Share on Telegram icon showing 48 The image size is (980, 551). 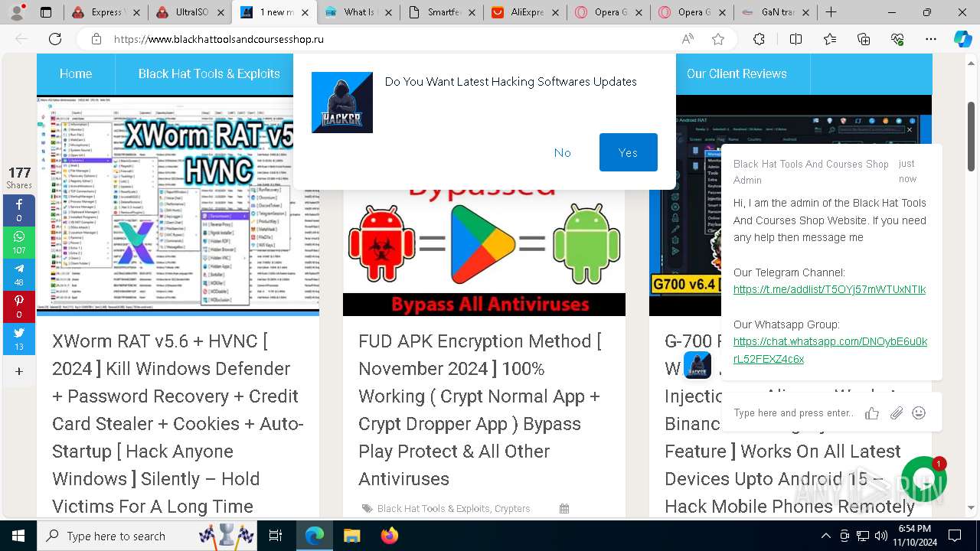[x=19, y=275]
